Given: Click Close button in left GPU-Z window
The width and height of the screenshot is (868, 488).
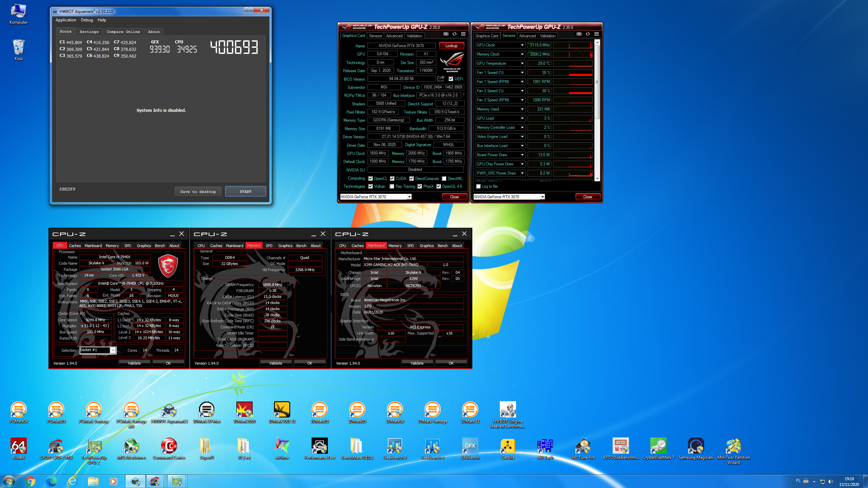Looking at the screenshot, I should pyautogui.click(x=454, y=197).
